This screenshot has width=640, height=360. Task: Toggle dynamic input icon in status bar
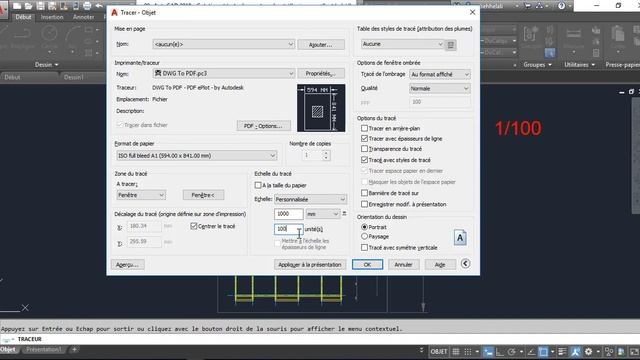point(488,351)
